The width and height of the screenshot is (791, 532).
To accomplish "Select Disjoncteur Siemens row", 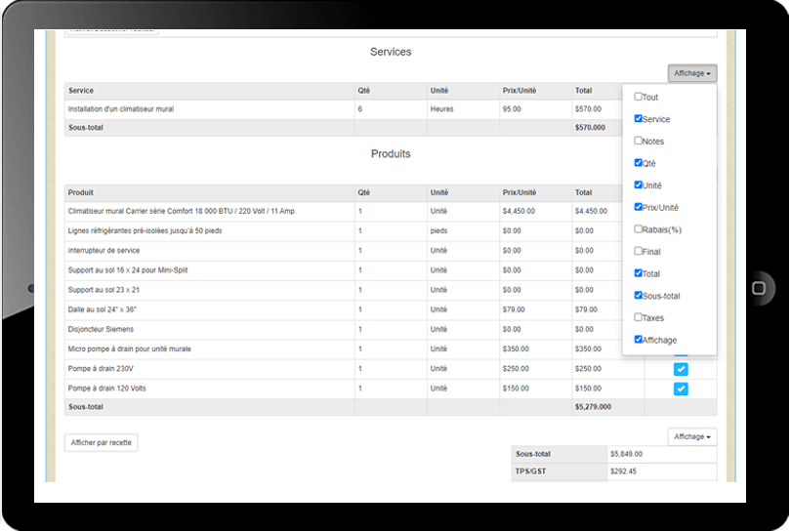I will tap(391, 329).
